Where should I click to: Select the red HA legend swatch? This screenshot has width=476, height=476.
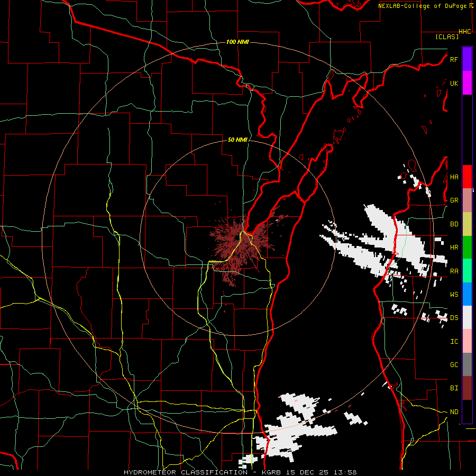coord(467,177)
